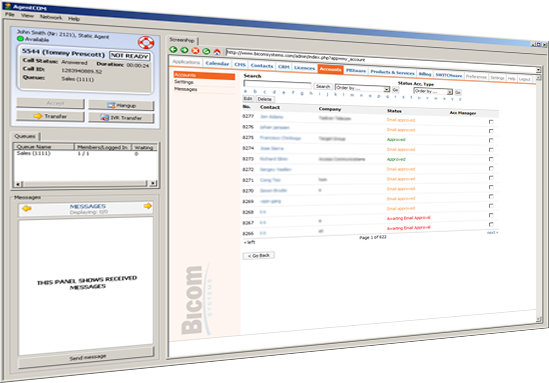Tick the checkbox for account 8273
This screenshot has height=383, width=549.
click(x=491, y=159)
